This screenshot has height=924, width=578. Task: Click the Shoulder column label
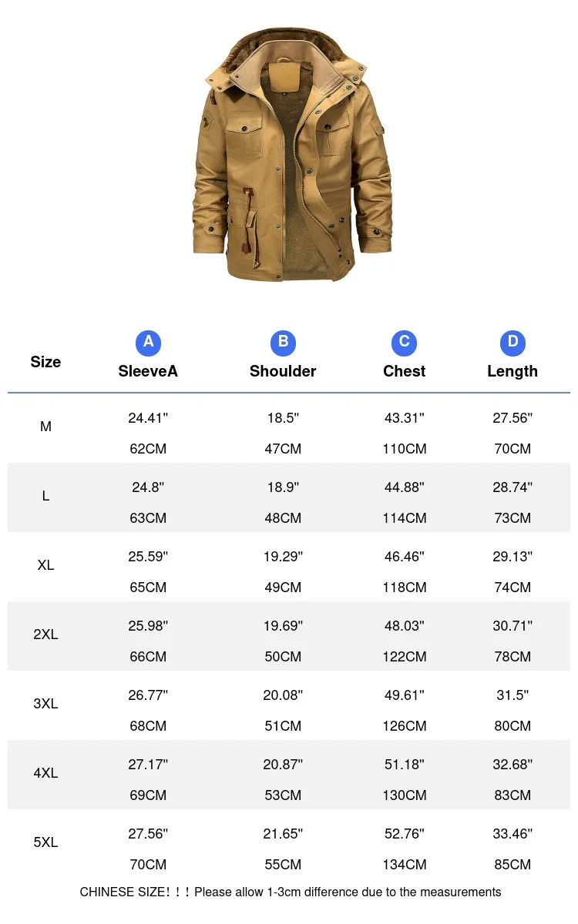[x=283, y=371]
